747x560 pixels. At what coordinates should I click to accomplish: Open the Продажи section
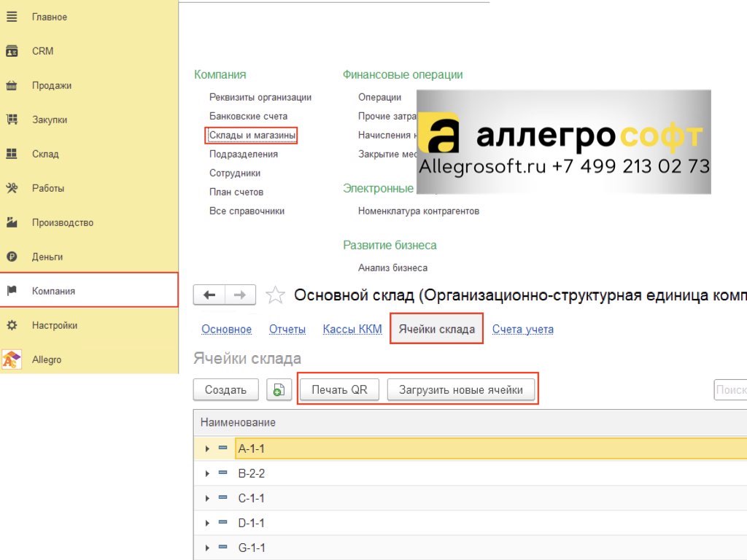pos(89,86)
